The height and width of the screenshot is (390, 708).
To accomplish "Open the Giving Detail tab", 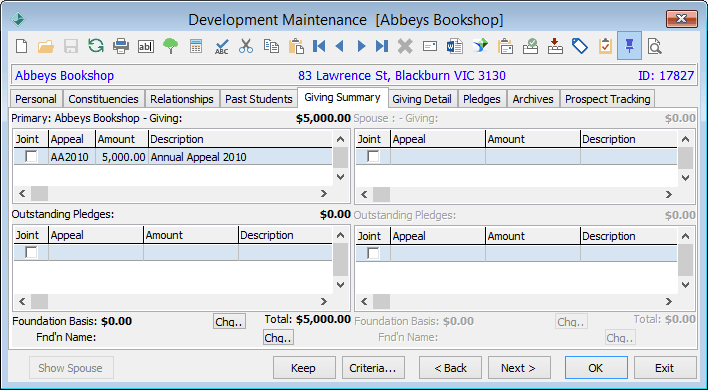I will click(422, 99).
